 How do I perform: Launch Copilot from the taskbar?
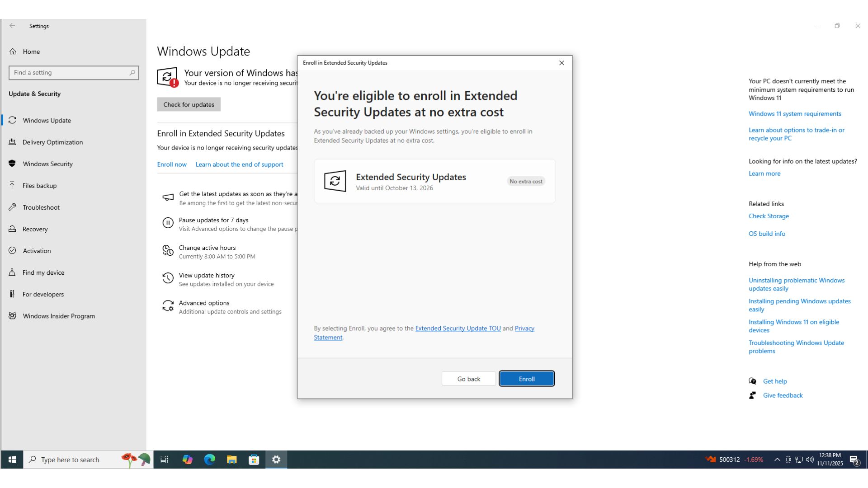pyautogui.click(x=187, y=460)
